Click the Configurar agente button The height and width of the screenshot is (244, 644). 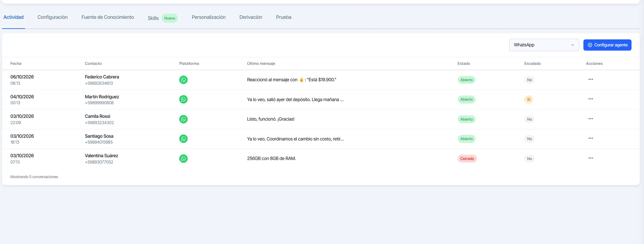point(607,45)
